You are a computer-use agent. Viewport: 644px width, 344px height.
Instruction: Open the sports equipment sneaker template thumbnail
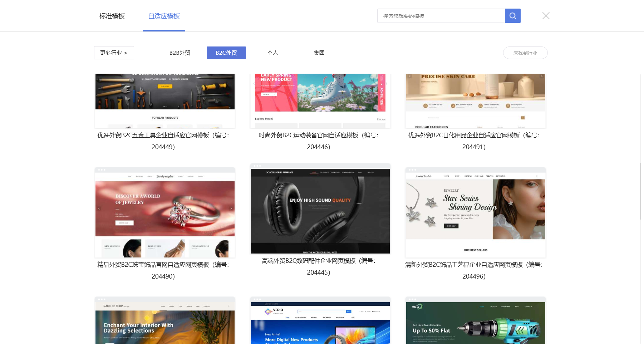click(320, 101)
